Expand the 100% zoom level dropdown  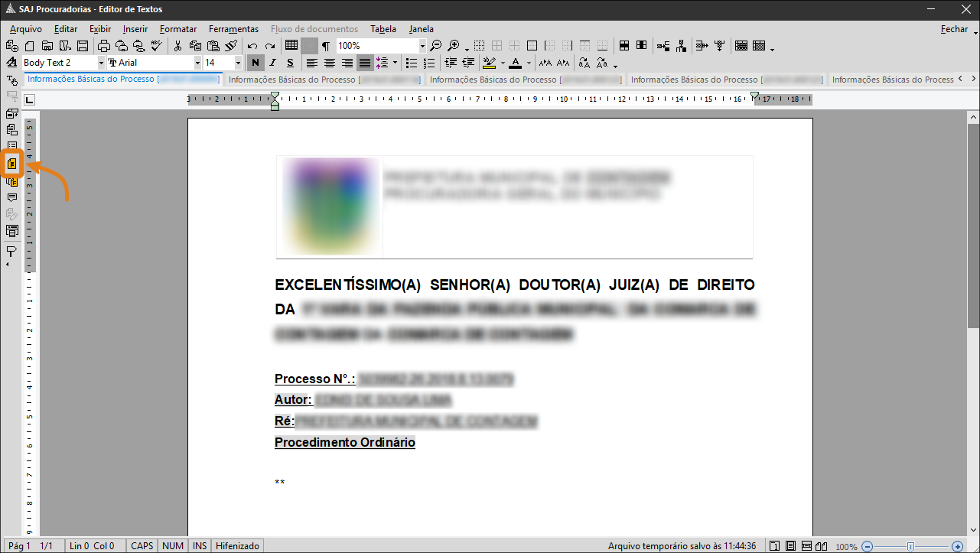[x=422, y=46]
